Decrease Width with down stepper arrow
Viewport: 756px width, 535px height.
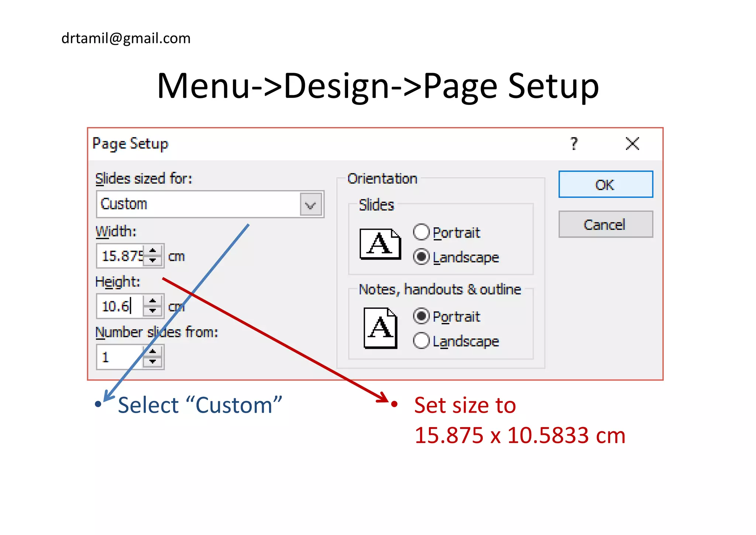pos(153,261)
